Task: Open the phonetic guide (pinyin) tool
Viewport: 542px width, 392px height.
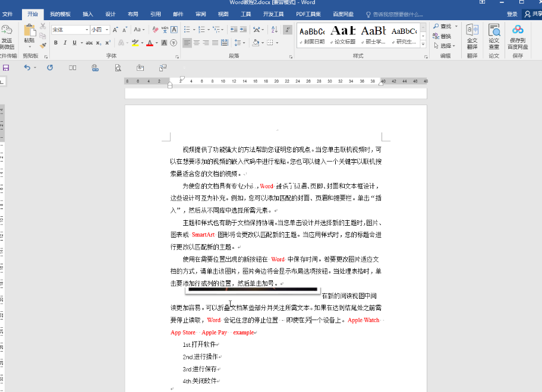Action: pos(165,30)
